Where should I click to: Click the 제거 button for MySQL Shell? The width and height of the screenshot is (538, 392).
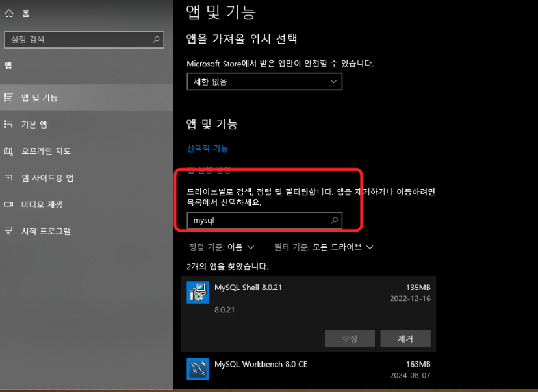tap(405, 339)
